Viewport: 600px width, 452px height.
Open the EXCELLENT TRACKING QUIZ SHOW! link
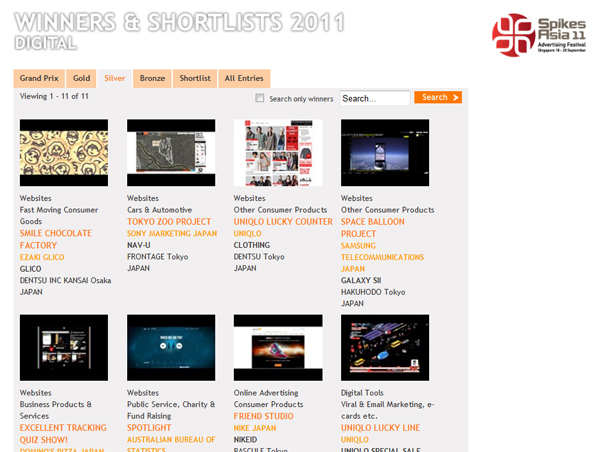[63, 434]
